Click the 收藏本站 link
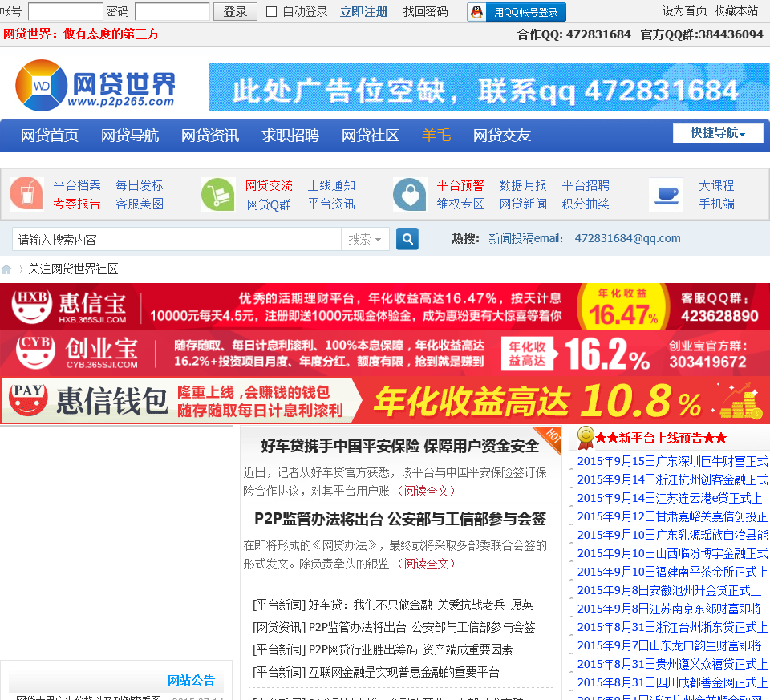770x700 pixels. click(x=736, y=10)
